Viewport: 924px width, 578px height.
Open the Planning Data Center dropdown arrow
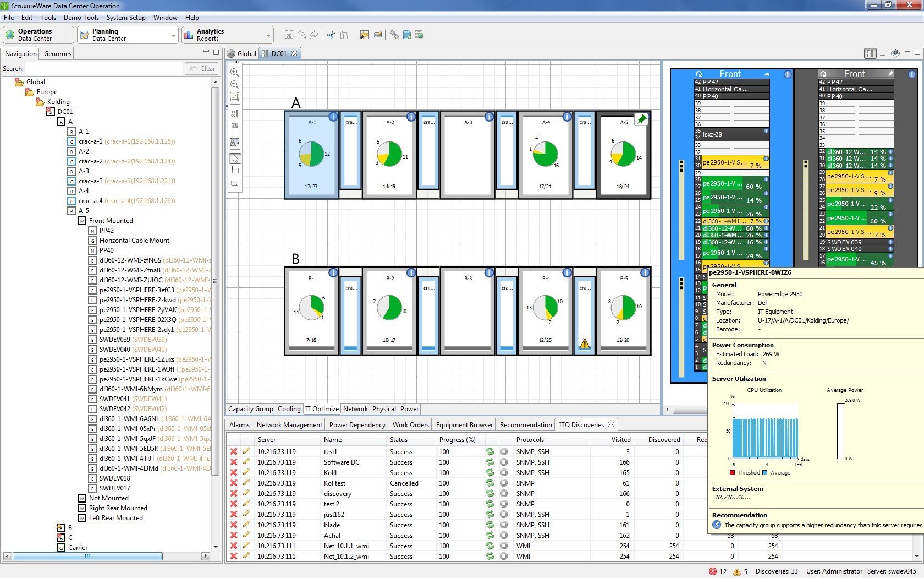pyautogui.click(x=173, y=35)
